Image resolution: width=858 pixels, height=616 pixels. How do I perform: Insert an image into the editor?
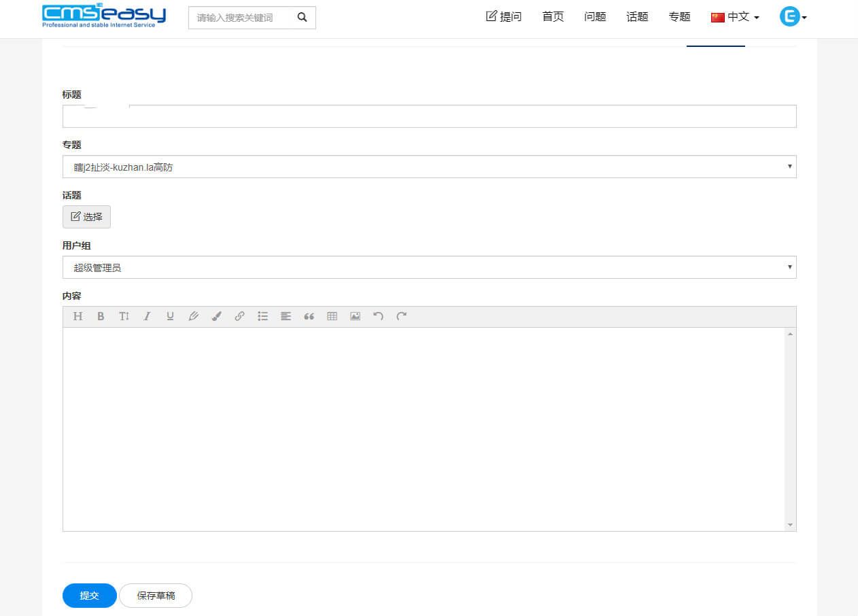click(x=356, y=315)
